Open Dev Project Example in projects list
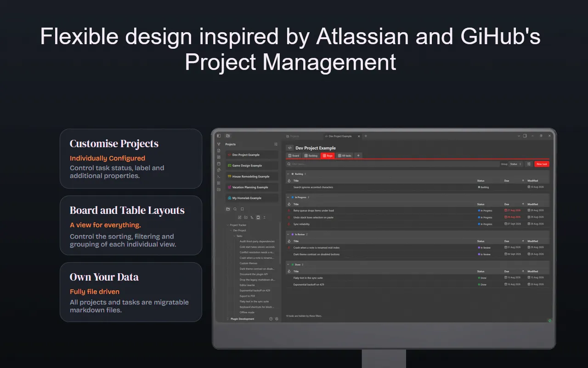The image size is (588, 368). [x=252, y=155]
